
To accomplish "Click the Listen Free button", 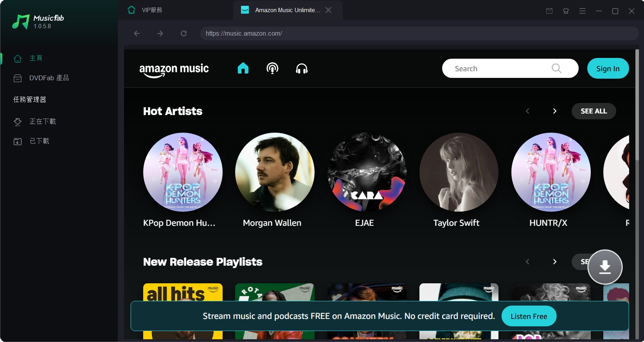I will (x=529, y=316).
